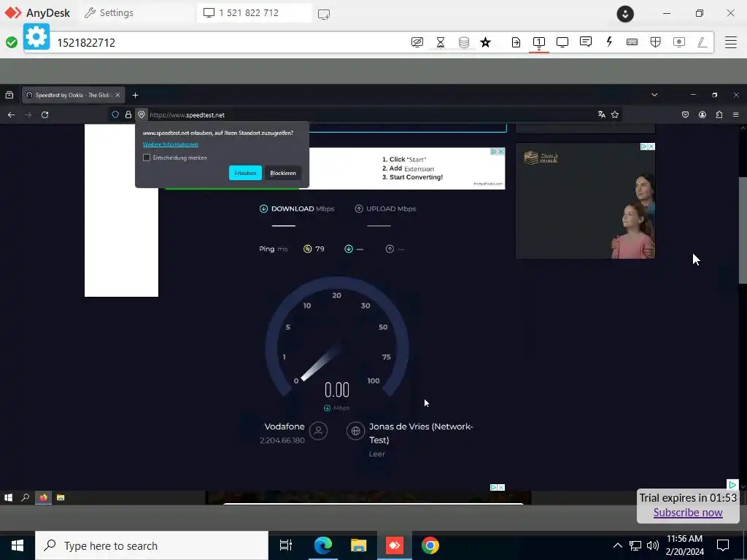Open the keyboard settings icon
This screenshot has width=747, height=560.
(x=632, y=42)
